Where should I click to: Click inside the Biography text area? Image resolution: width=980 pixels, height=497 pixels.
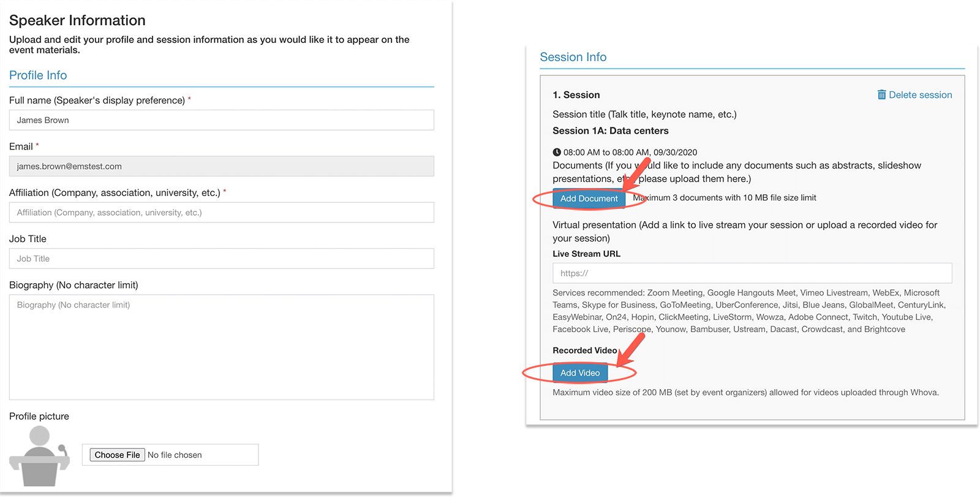click(221, 347)
